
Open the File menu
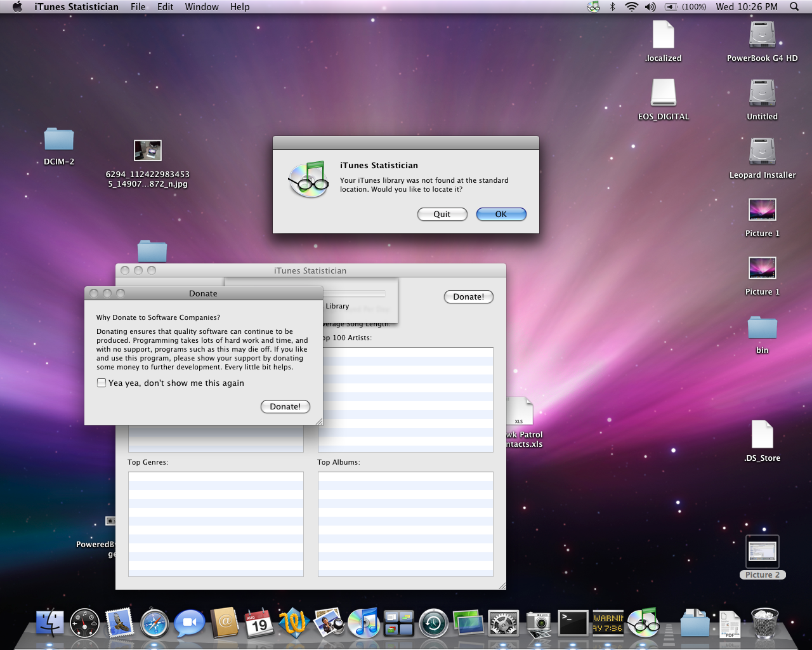138,7
